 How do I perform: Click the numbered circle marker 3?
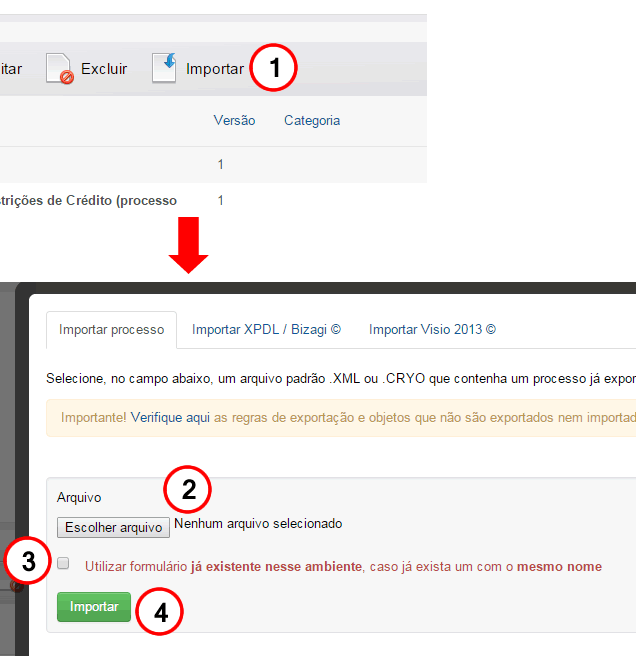29,563
